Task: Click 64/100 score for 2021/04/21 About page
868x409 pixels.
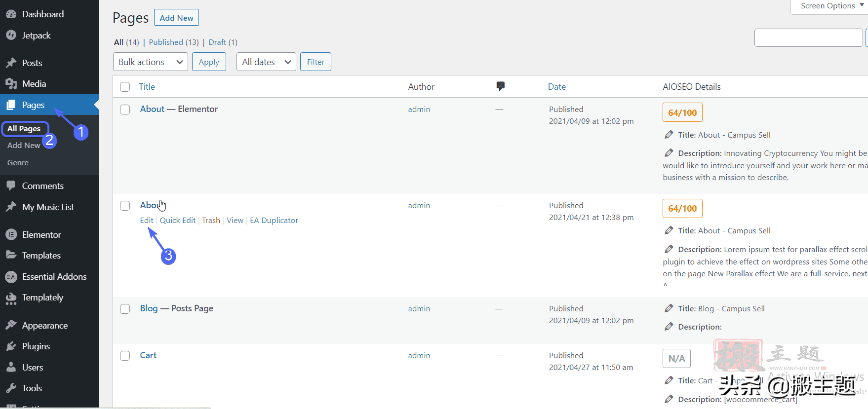Action: [x=682, y=208]
